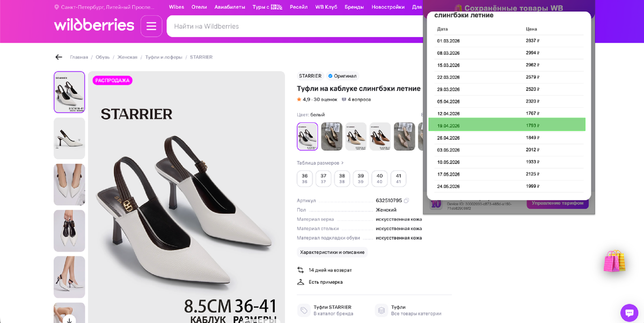Viewport: 644px width, 323px height.
Task: Open Бренды in top navigation
Action: [354, 7]
